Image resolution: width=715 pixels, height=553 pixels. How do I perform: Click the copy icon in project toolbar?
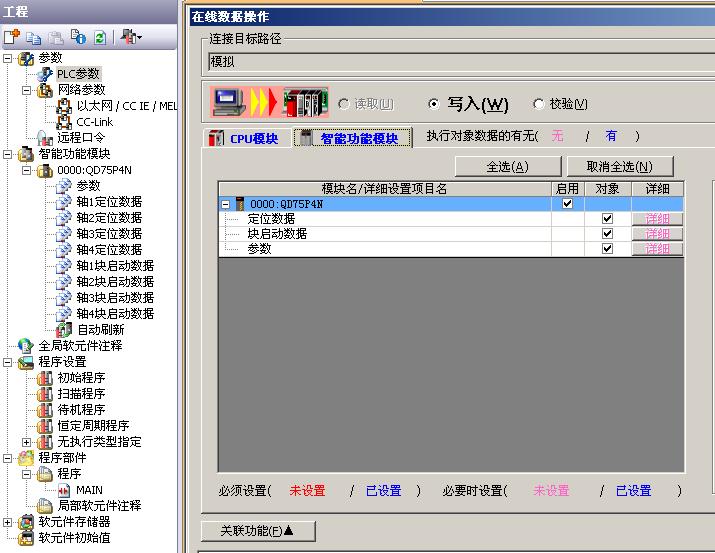[33, 37]
